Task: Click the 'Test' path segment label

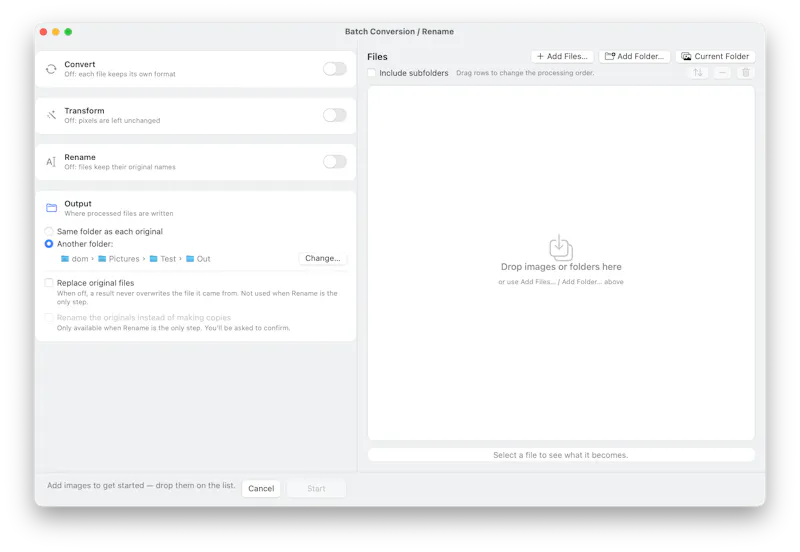Action: [168, 259]
